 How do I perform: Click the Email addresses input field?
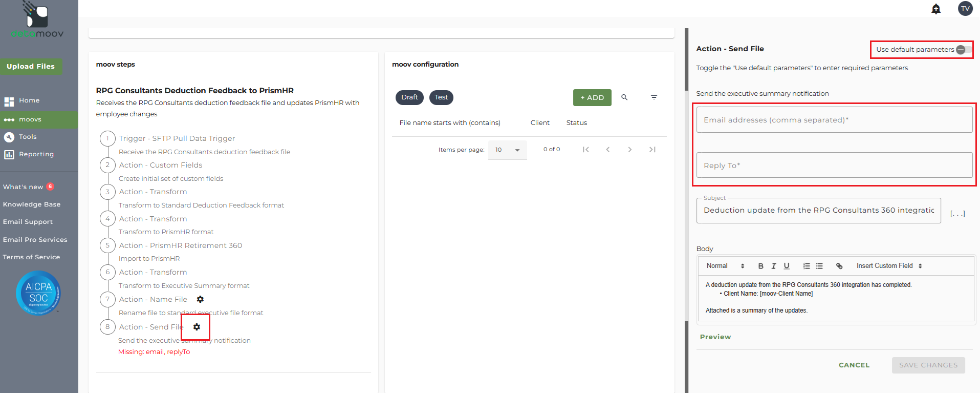(x=834, y=120)
